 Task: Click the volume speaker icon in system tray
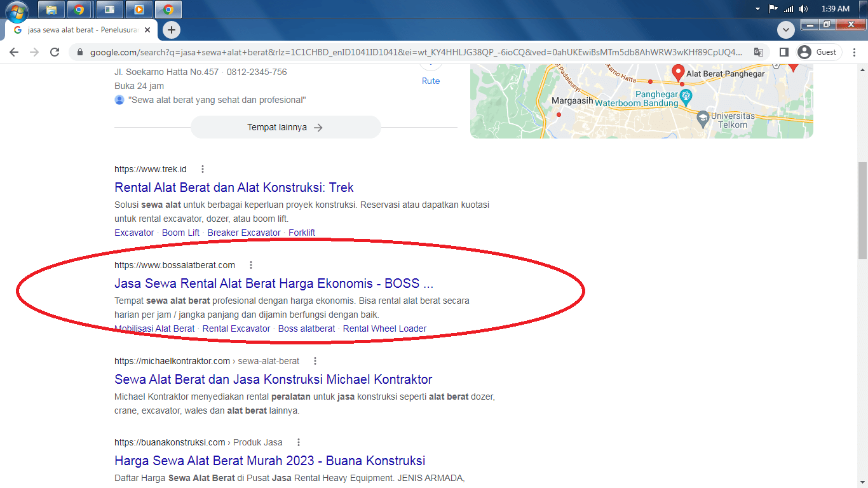click(x=803, y=9)
